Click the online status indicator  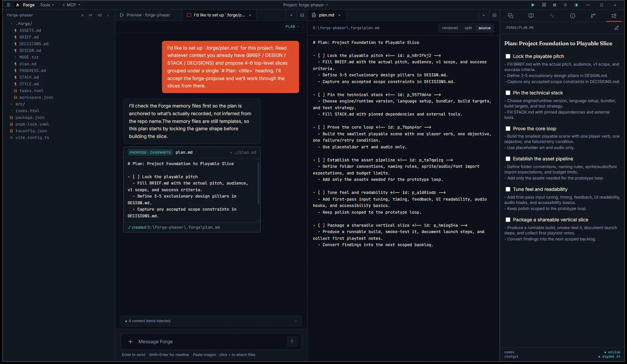pos(612,352)
